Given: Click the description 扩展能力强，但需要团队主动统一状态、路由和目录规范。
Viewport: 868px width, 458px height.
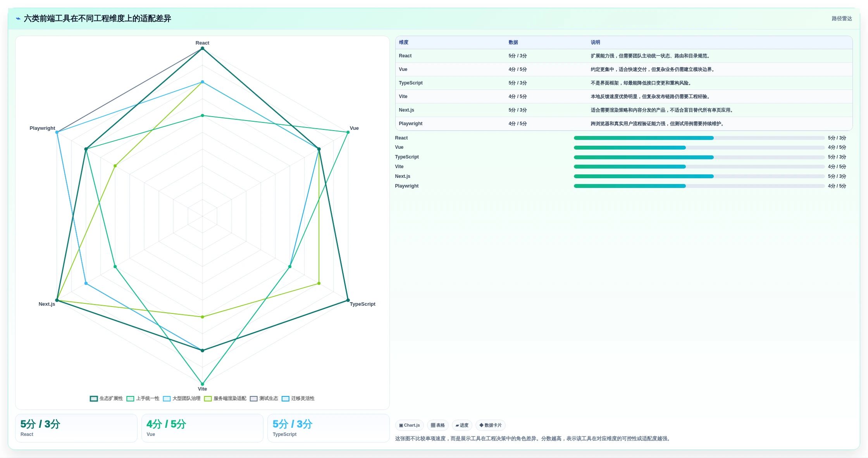Looking at the screenshot, I should coord(651,56).
